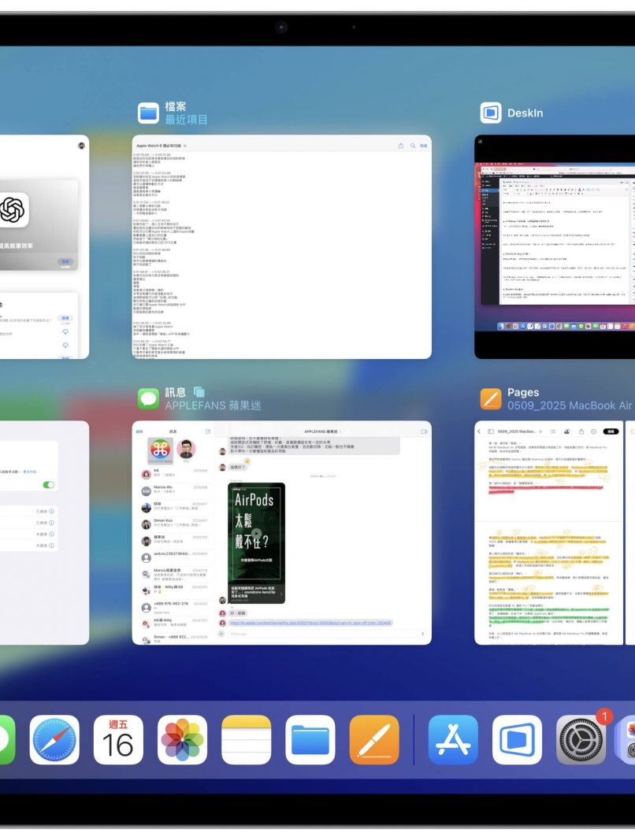Image resolution: width=635 pixels, height=840 pixels.
Task: Open the Calendar app showing 16
Action: tap(118, 739)
